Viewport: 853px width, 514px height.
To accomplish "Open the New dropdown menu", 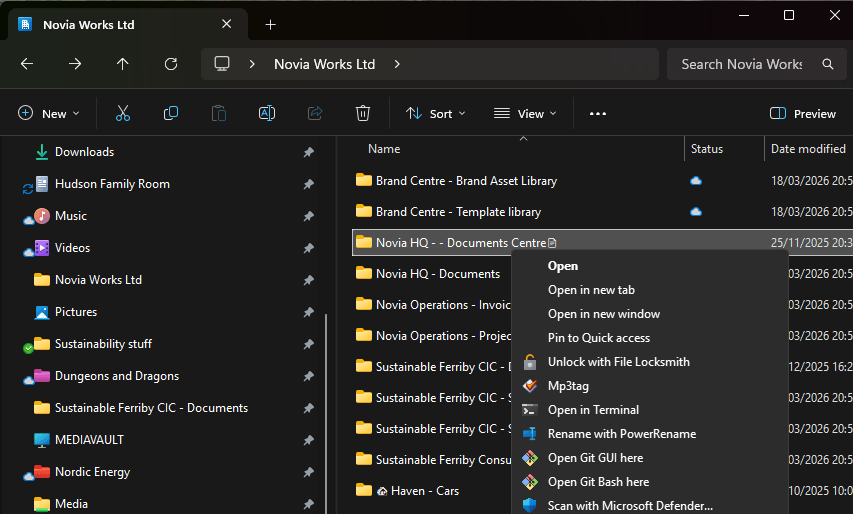I will tap(48, 114).
